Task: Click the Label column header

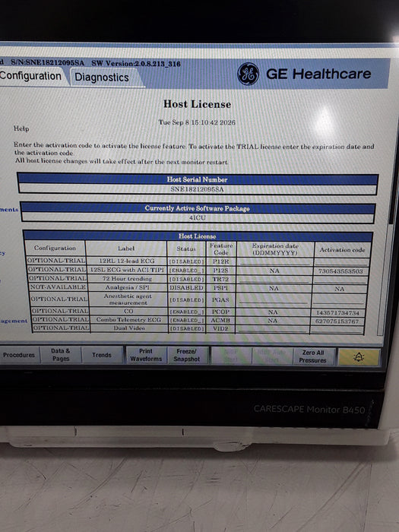Action: coord(126,249)
